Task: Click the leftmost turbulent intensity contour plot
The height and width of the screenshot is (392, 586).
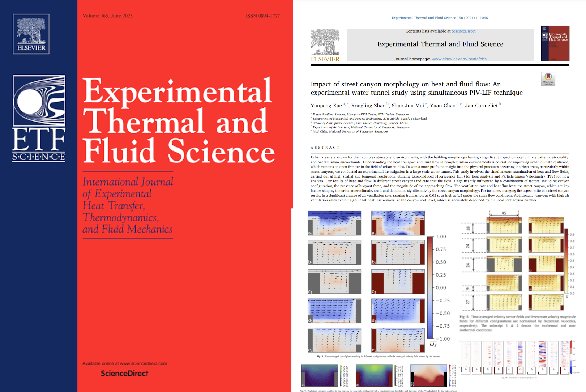Action: point(320,376)
